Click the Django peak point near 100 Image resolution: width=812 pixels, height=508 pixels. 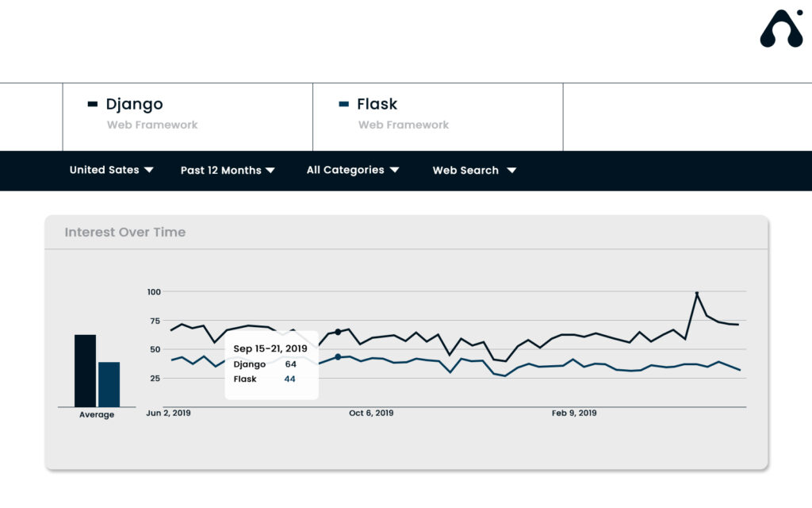(697, 294)
